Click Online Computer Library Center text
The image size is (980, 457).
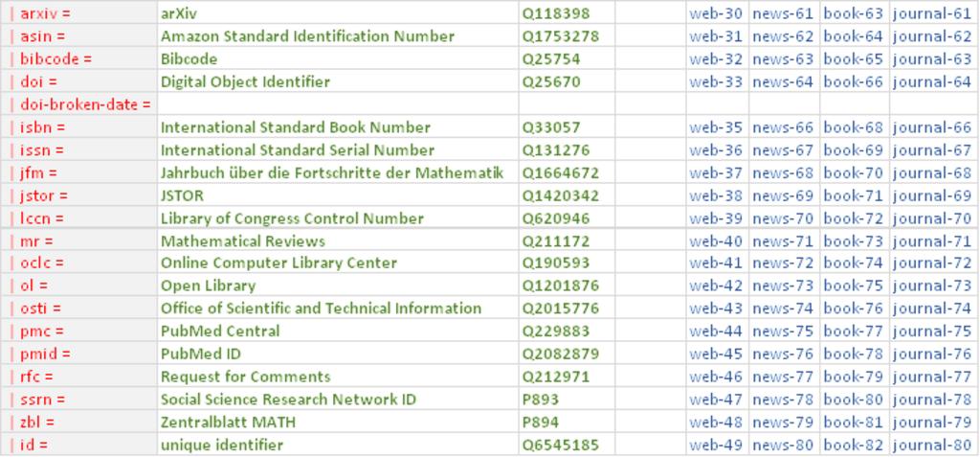point(278,263)
